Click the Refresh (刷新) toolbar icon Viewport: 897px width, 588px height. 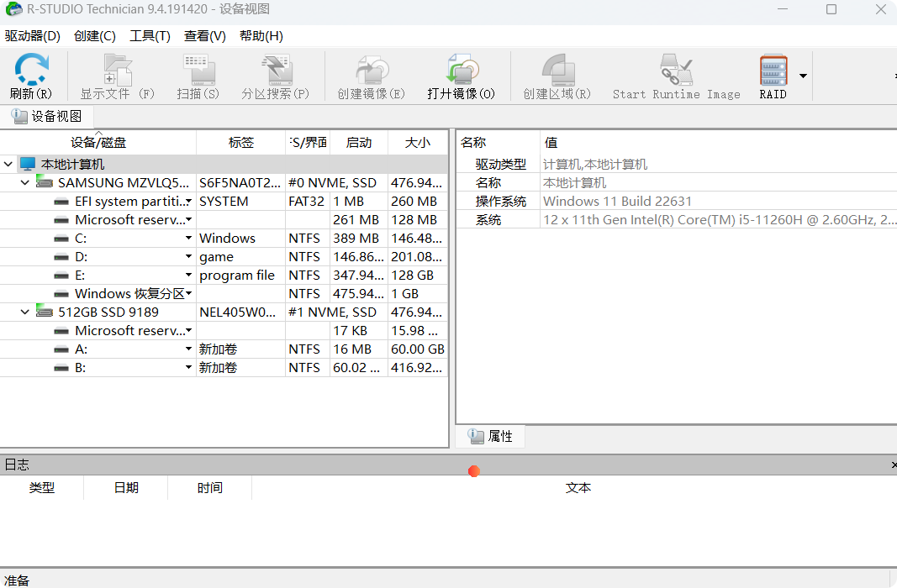[31, 69]
